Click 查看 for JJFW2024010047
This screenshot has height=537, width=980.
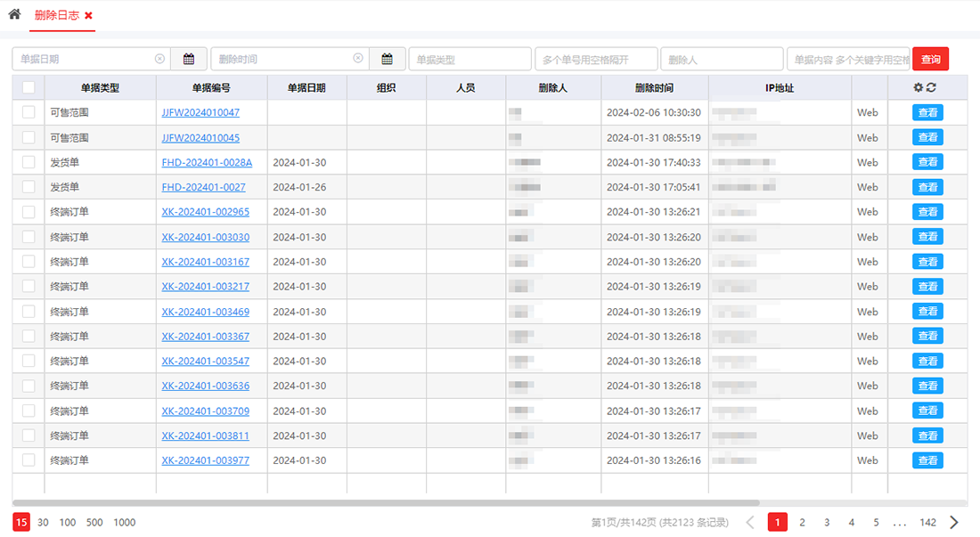(927, 112)
